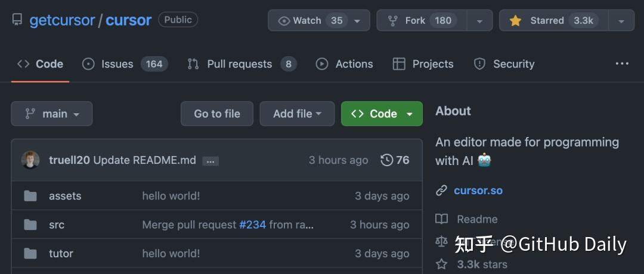This screenshot has width=644, height=274.
Task: Show more tabs via three-dot menu
Action: click(x=622, y=64)
